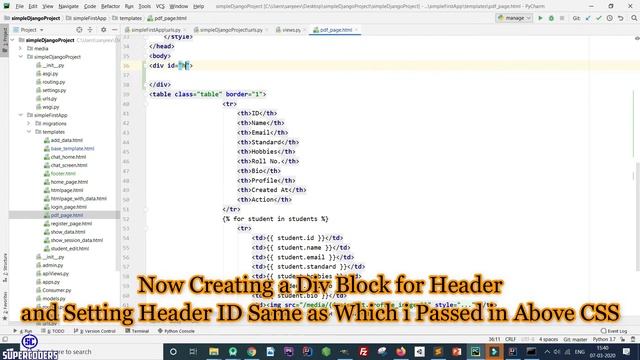Open chat_home.html file
The height and width of the screenshot is (360, 640).
click(x=68, y=157)
